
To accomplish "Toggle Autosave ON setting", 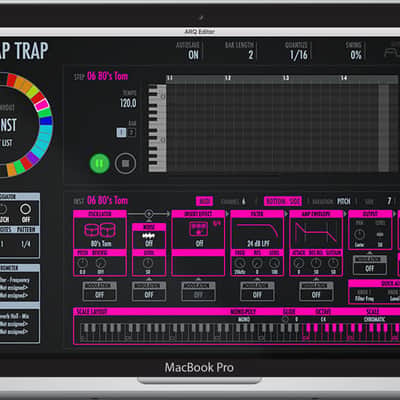I will (193, 55).
